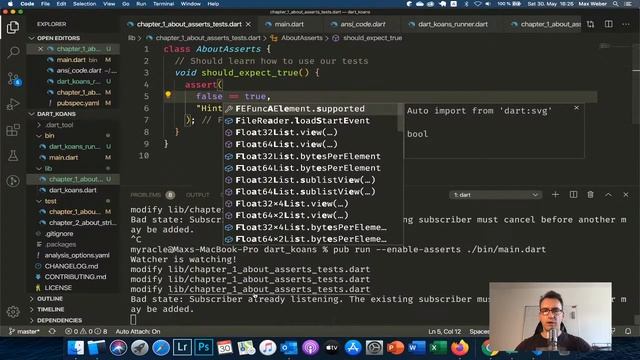Screen dimensions: 640x360
Task: Click errors and warnings count in status bar
Action: [86, 331]
